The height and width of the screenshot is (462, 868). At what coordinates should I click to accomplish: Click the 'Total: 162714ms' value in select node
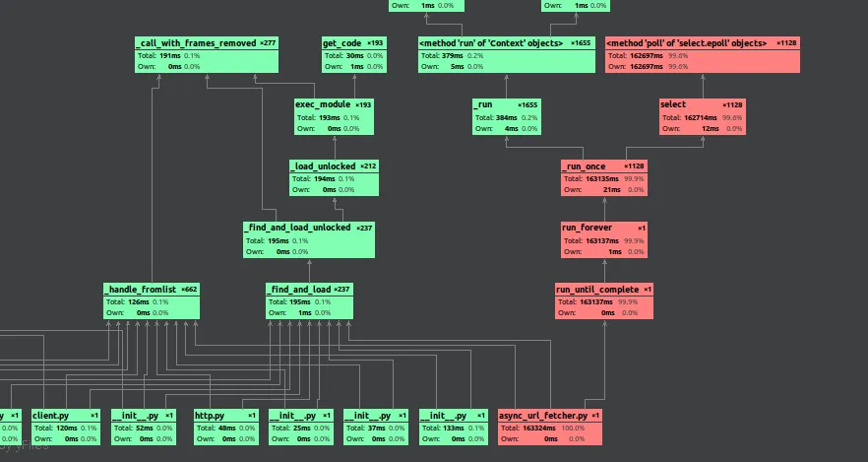pos(690,117)
